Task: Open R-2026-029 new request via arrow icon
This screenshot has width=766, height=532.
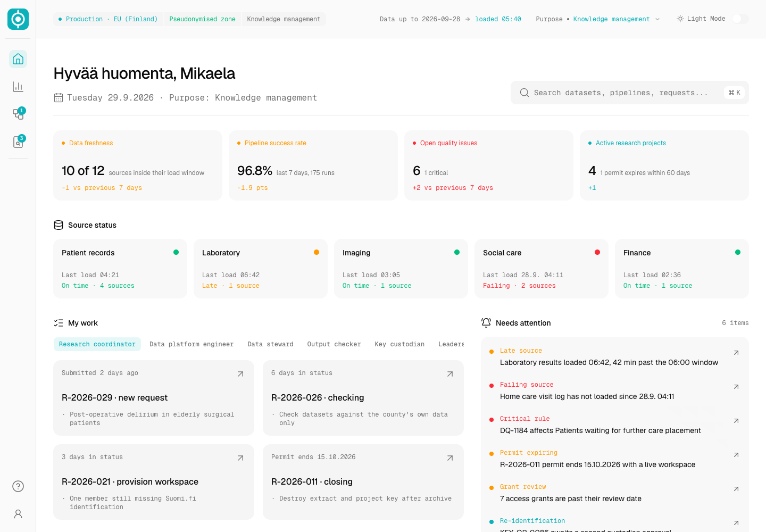Action: (x=240, y=374)
